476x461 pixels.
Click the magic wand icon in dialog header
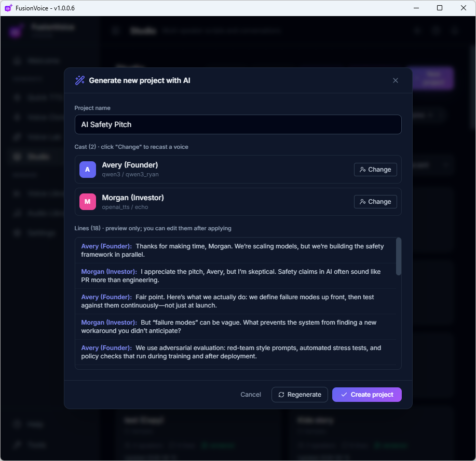point(80,80)
